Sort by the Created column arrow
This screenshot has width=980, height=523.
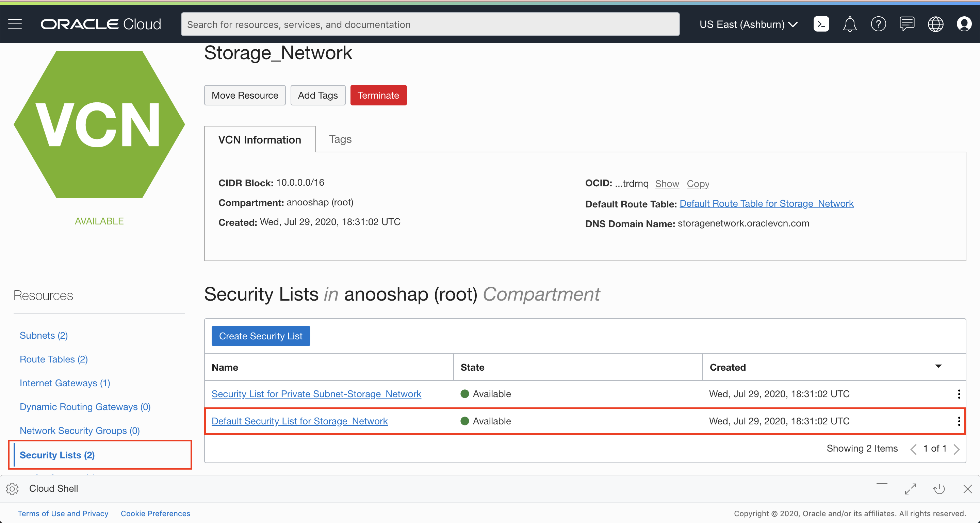938,366
